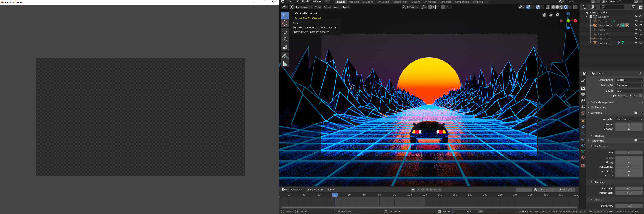Open the Render Engine dropdown showing Cycles
The height and width of the screenshot is (214, 644).
pos(629,80)
